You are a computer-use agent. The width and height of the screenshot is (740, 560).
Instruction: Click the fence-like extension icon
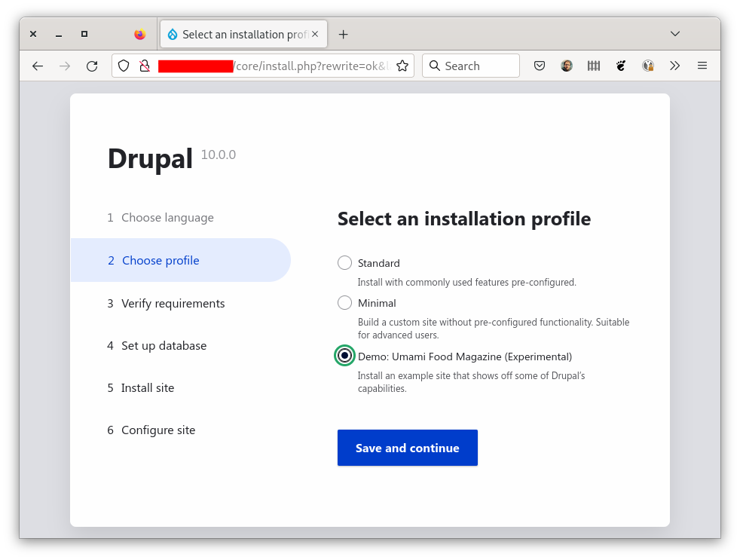pyautogui.click(x=594, y=66)
